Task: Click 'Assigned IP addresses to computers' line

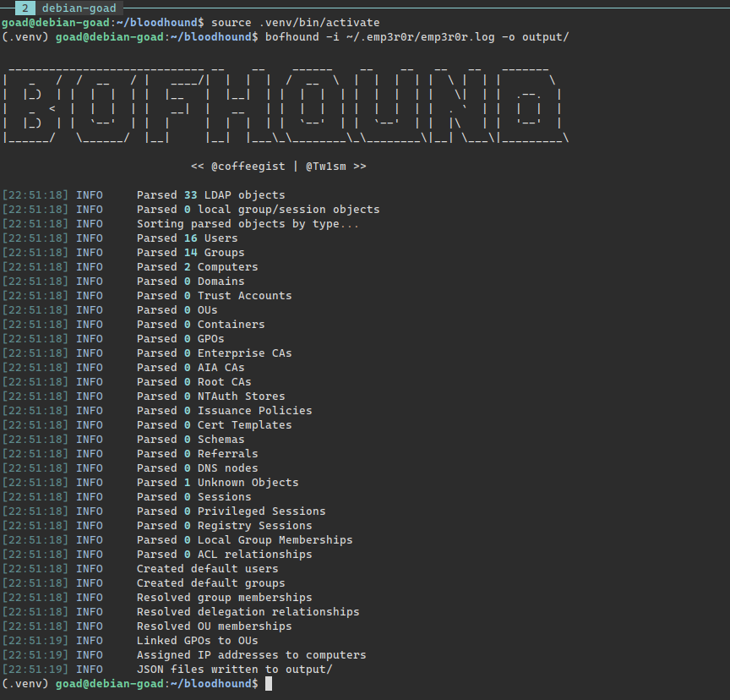Action: (252, 655)
